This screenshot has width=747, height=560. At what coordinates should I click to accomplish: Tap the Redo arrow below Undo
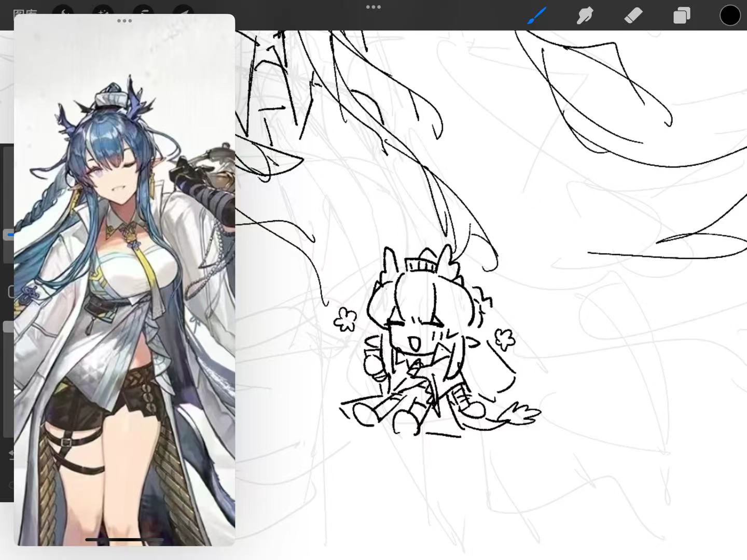click(10, 485)
